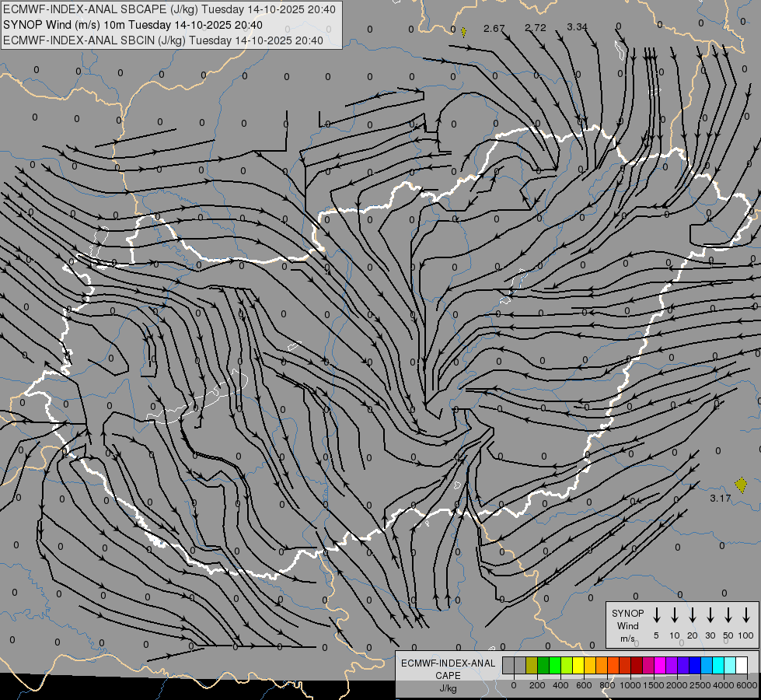Click the 4000 tick label in CAPE legend
Screen dimensions: 761x700
click(x=724, y=685)
